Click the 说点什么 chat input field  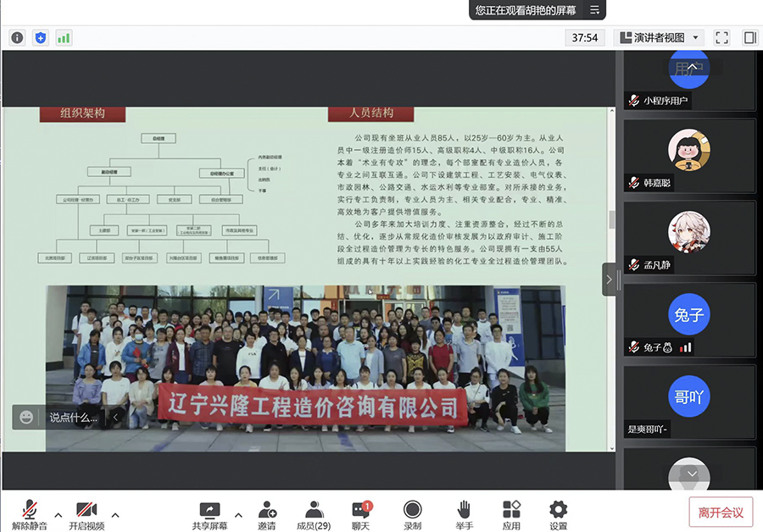pos(72,417)
